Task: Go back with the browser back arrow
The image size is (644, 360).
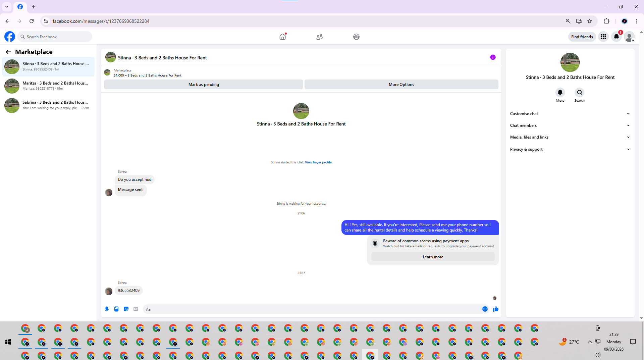Action: coord(7,21)
